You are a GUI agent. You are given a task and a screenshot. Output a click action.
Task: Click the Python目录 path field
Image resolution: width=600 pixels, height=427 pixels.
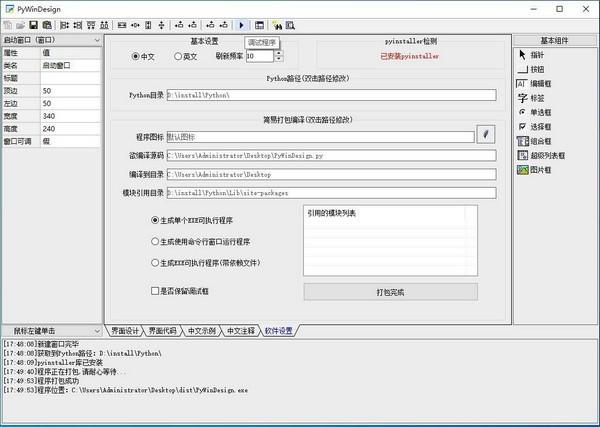[331, 95]
